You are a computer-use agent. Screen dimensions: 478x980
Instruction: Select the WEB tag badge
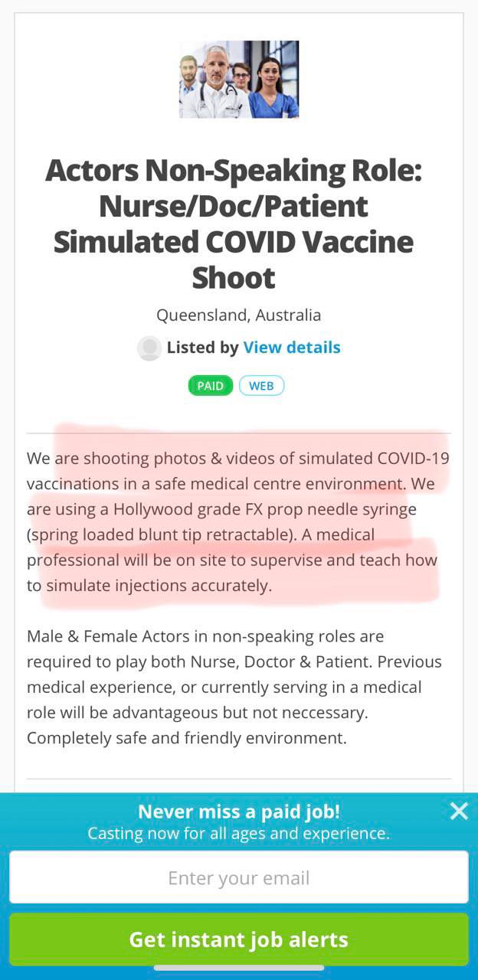tap(261, 385)
